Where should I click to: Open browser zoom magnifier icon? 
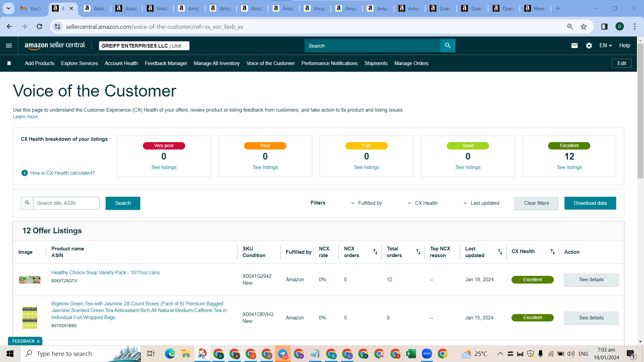click(x=570, y=26)
